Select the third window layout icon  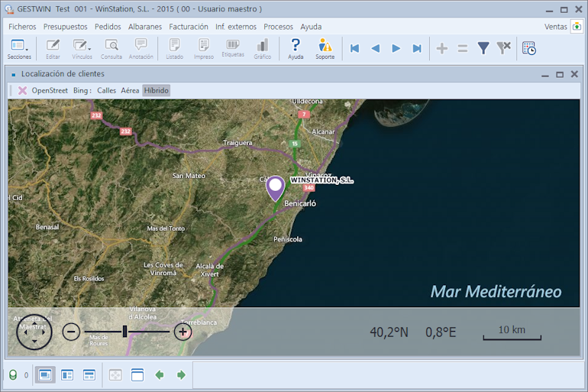coord(89,374)
